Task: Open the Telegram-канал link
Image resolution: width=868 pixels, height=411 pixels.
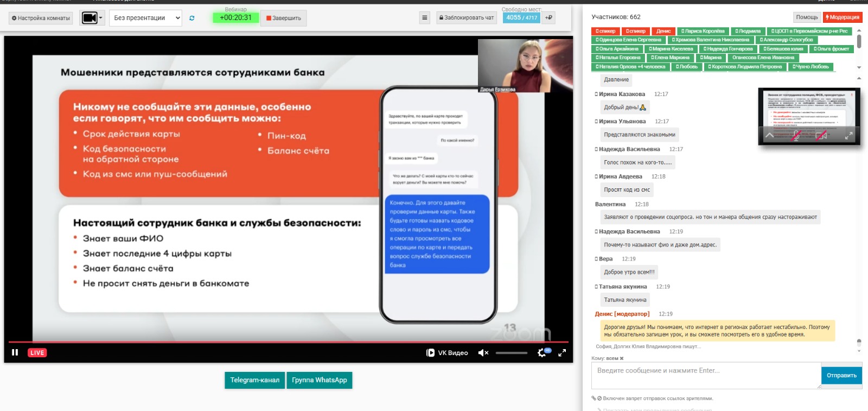Action: point(254,380)
